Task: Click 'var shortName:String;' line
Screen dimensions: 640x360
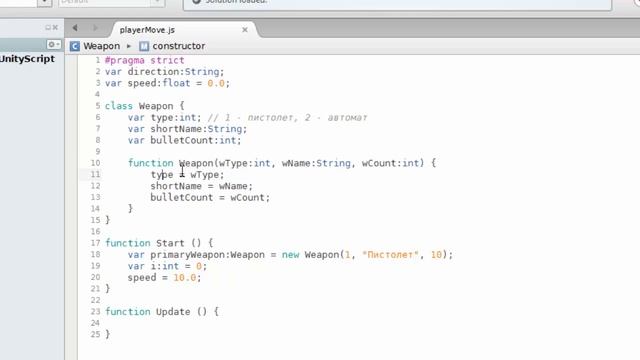Action: tap(187, 129)
